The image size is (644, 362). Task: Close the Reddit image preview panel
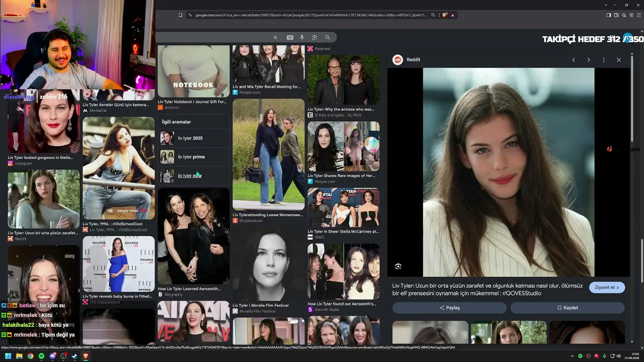[619, 60]
